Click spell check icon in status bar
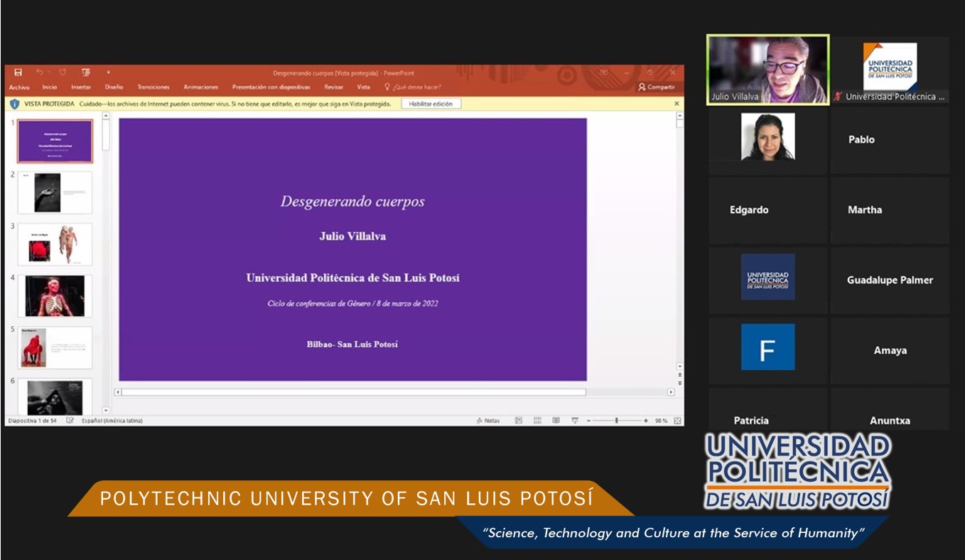This screenshot has height=560, width=965. pyautogui.click(x=70, y=421)
